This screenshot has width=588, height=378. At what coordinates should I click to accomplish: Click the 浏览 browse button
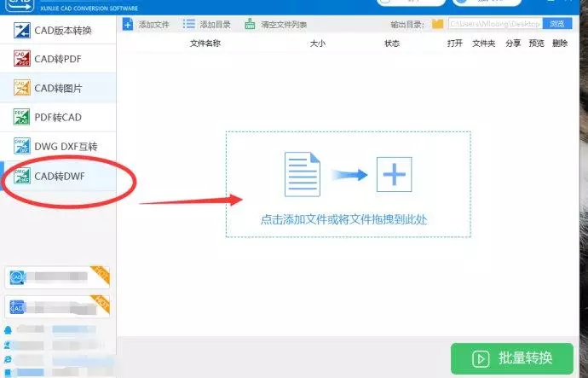pos(557,24)
